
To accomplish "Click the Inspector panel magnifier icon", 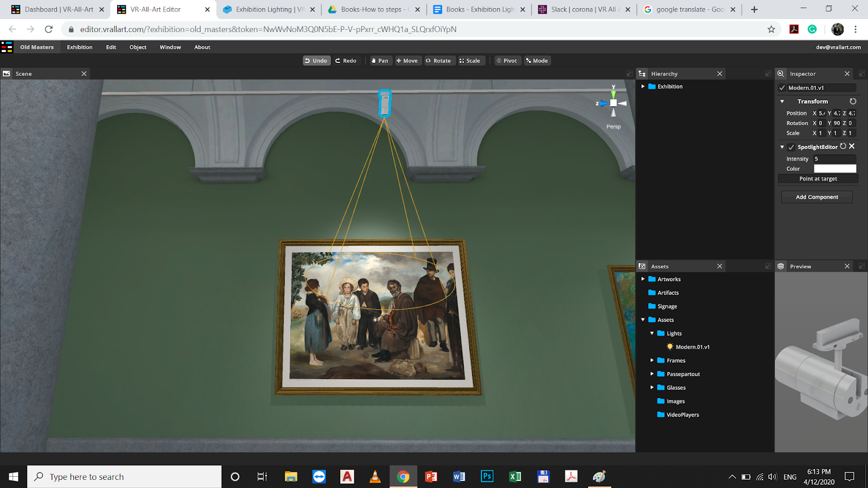I will tap(781, 74).
